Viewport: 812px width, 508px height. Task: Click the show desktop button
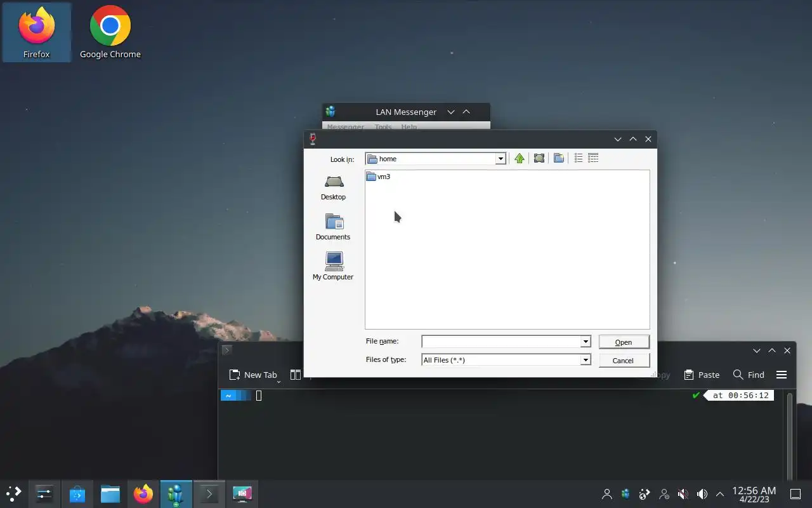click(x=795, y=493)
